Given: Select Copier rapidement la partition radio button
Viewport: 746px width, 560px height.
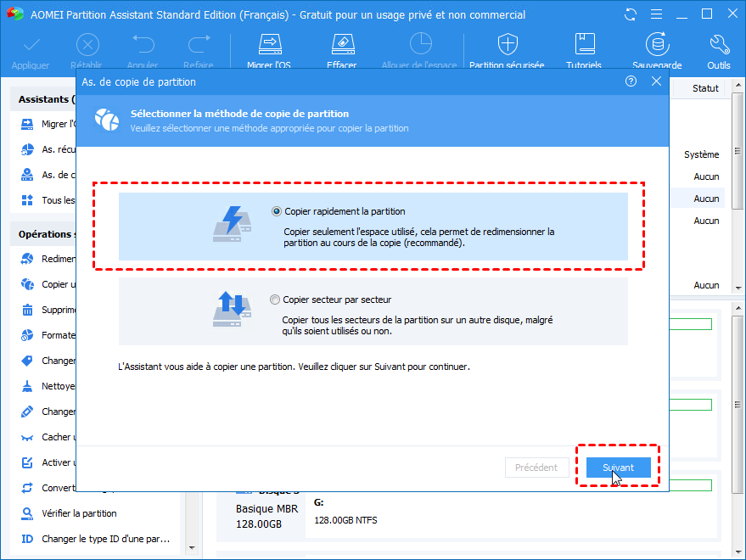Looking at the screenshot, I should pyautogui.click(x=276, y=212).
